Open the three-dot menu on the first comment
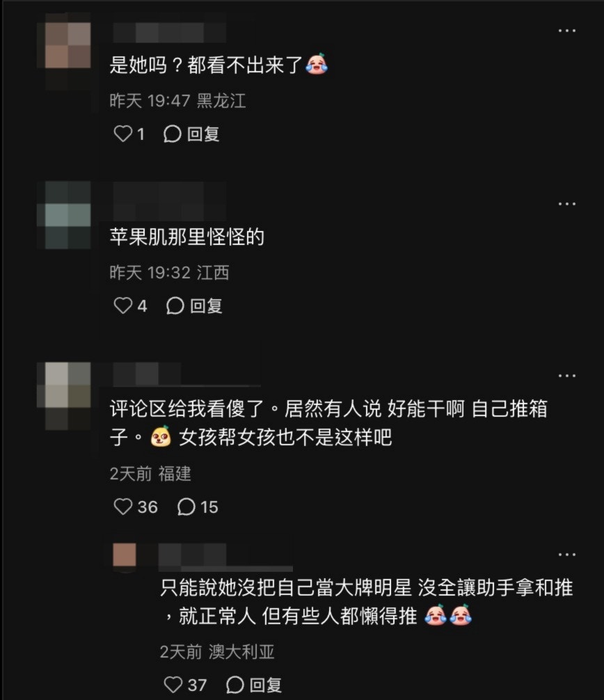This screenshot has width=604, height=700. coord(567,31)
